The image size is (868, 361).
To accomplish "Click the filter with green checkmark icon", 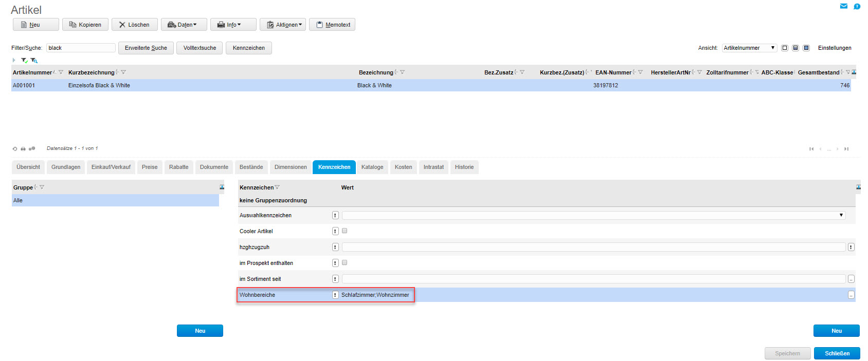I will click(x=24, y=61).
